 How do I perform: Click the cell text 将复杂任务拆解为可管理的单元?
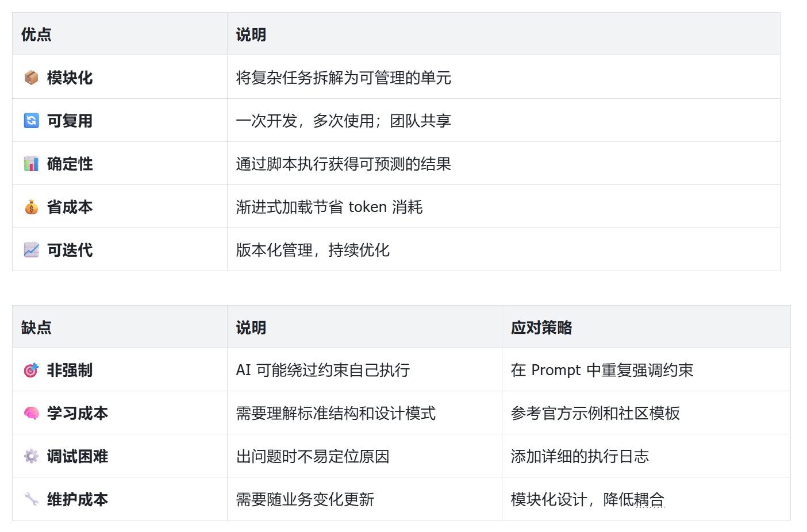point(343,78)
